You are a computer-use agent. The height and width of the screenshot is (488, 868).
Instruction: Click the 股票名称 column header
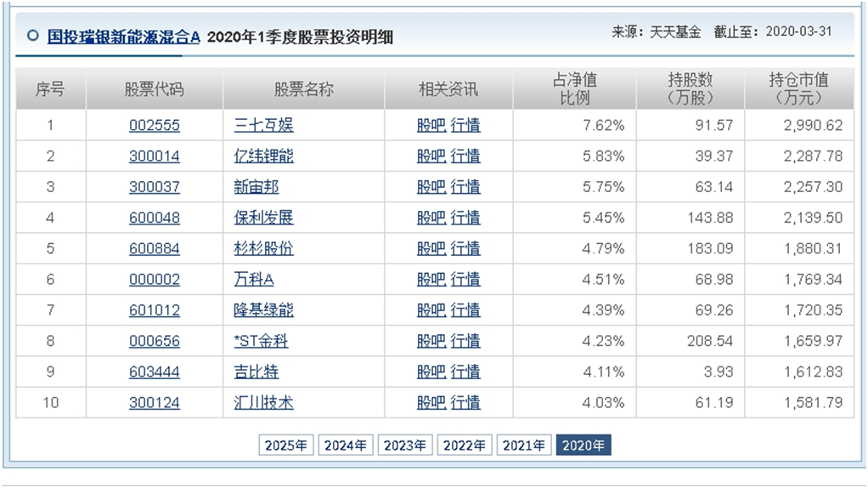[303, 88]
